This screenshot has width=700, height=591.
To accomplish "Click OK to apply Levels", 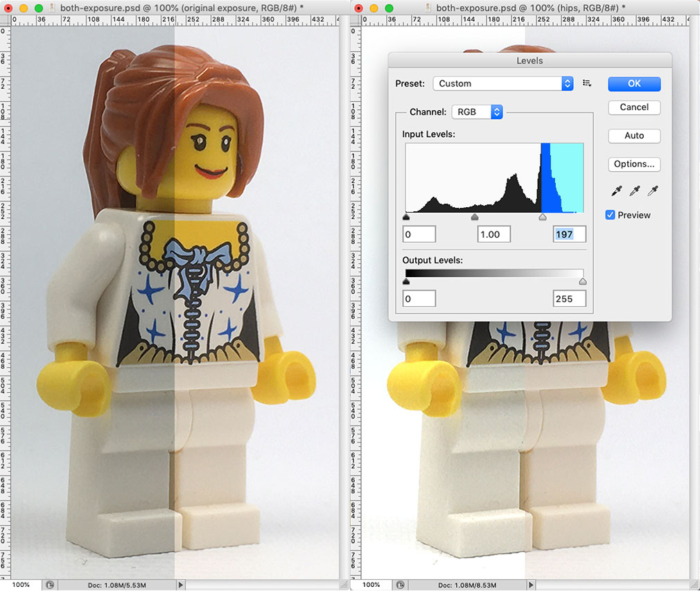I will coord(634,83).
